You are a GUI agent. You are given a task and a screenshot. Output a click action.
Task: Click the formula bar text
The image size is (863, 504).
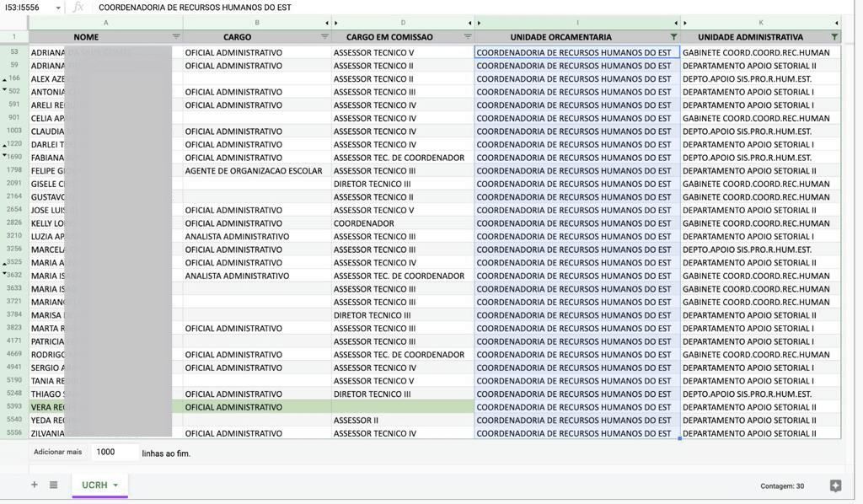pyautogui.click(x=195, y=8)
